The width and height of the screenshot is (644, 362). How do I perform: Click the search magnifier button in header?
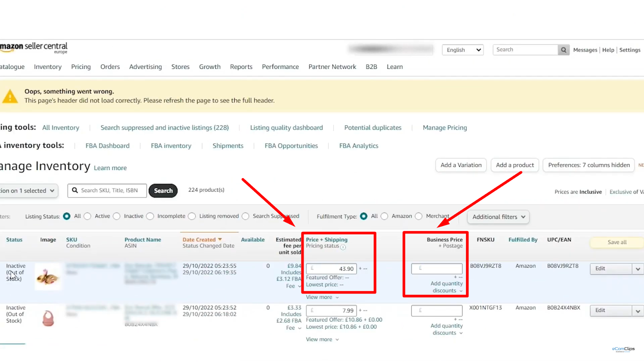click(563, 50)
